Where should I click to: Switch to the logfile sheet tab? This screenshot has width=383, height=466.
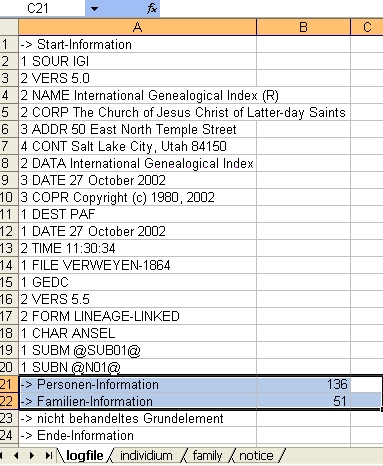[x=85, y=455]
